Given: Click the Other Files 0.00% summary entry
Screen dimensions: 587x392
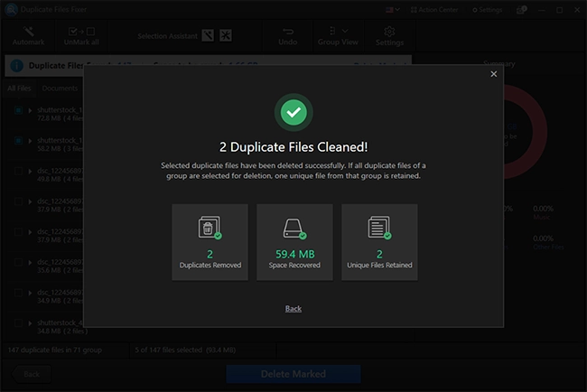Looking at the screenshot, I should pos(548,243).
